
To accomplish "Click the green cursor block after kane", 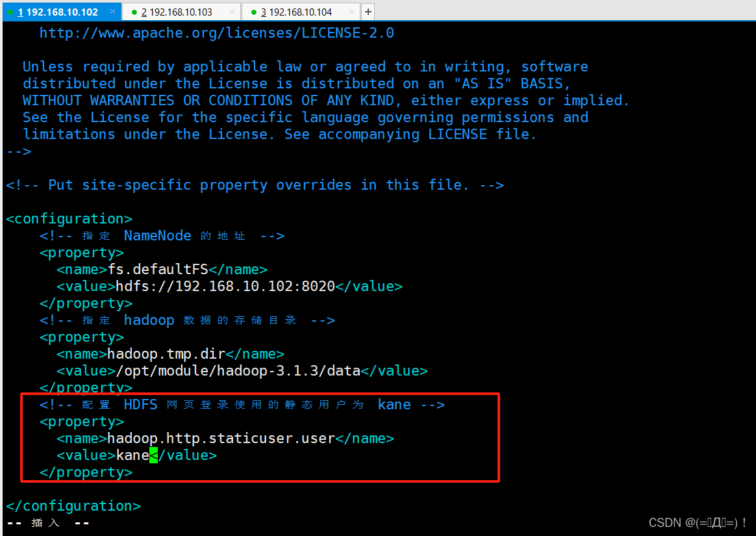I will tap(153, 455).
